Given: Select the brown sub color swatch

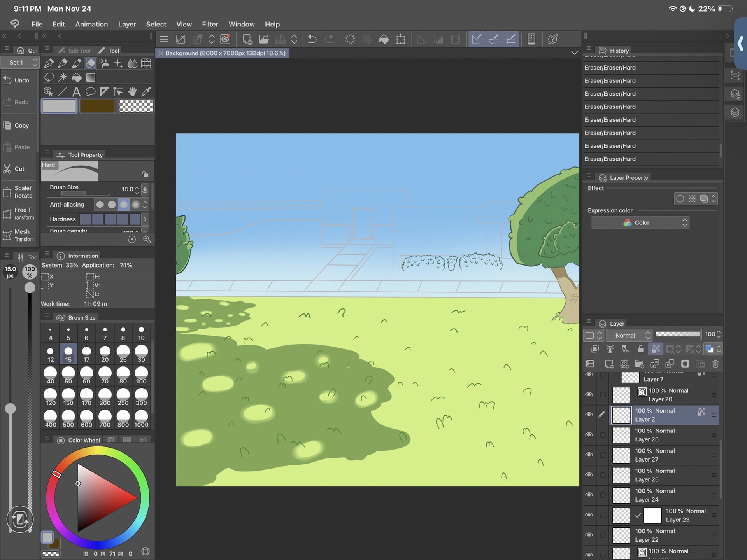Looking at the screenshot, I should 97,106.
